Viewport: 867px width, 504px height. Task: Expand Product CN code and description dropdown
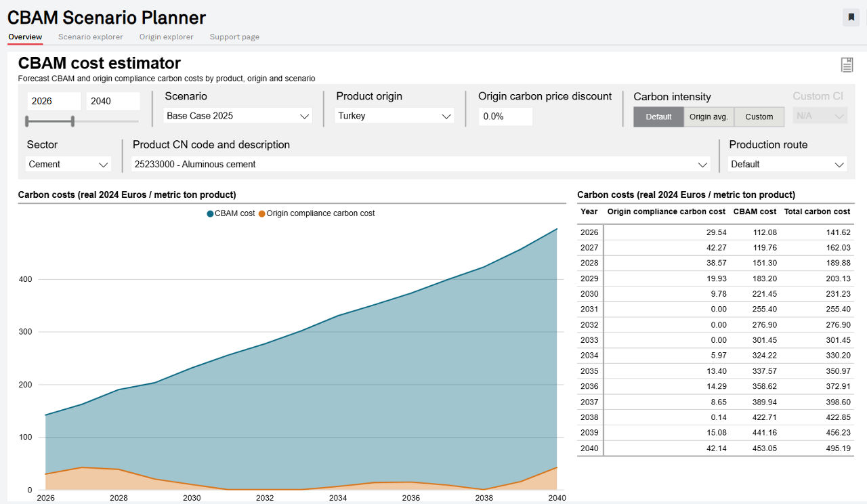coord(421,164)
